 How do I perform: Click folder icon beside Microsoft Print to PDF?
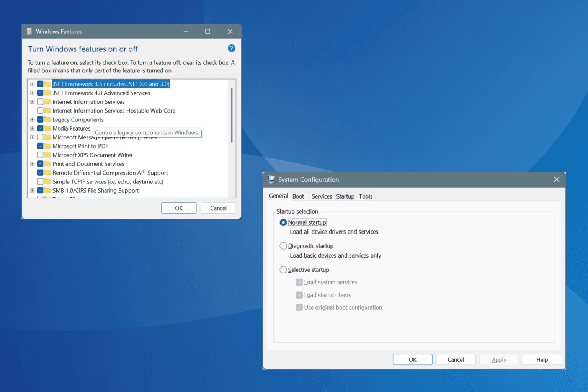click(x=47, y=146)
